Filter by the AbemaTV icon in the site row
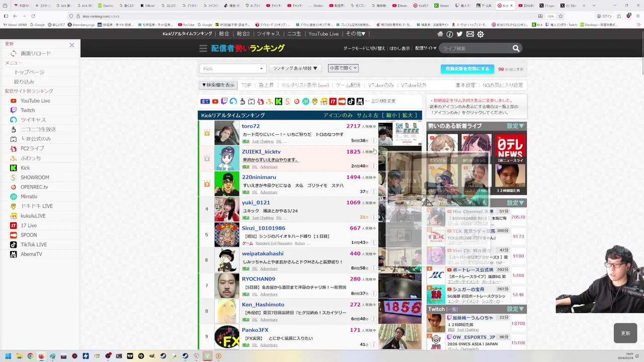Screen dimensions: 644x362 tap(360, 101)
